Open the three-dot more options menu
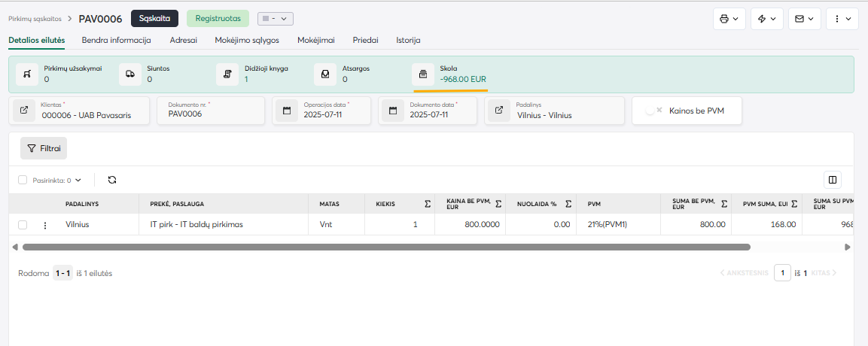This screenshot has width=868, height=346. [x=842, y=19]
